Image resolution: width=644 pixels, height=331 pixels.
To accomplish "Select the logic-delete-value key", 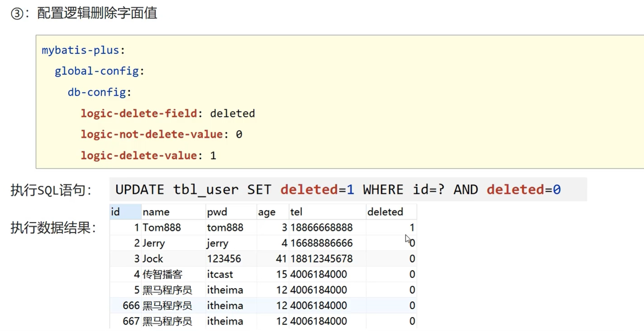I will (x=139, y=155).
